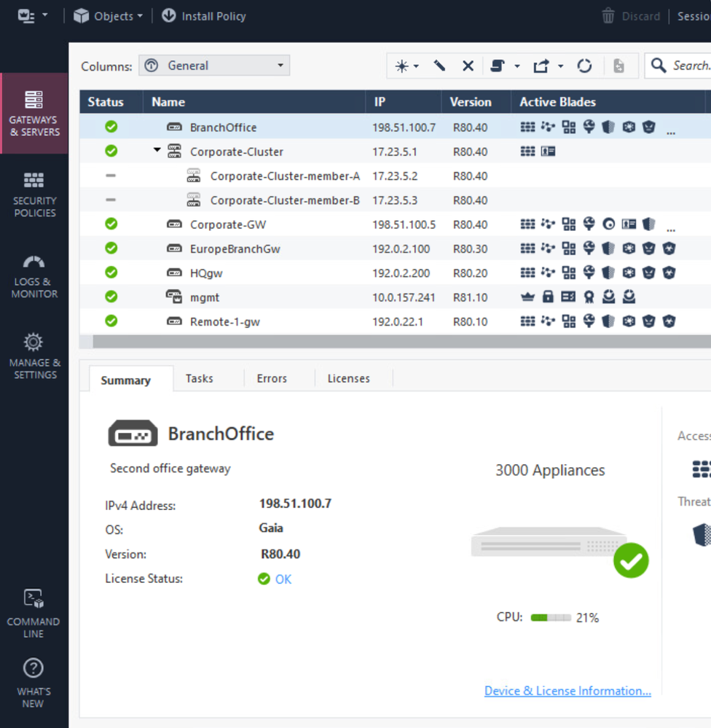Click the Discard button

pos(631,16)
